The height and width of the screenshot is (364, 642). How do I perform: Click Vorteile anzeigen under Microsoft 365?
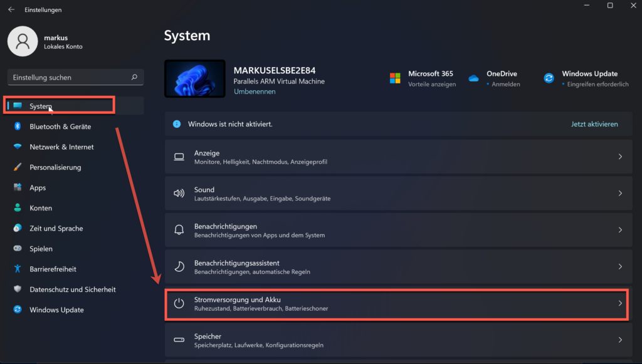[432, 84]
